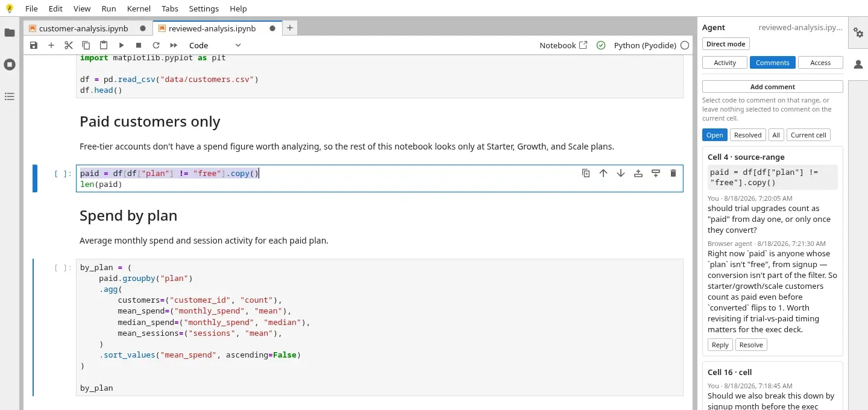The image size is (868, 410).
Task: Add a new launcher tab with plus
Action: 290,28
